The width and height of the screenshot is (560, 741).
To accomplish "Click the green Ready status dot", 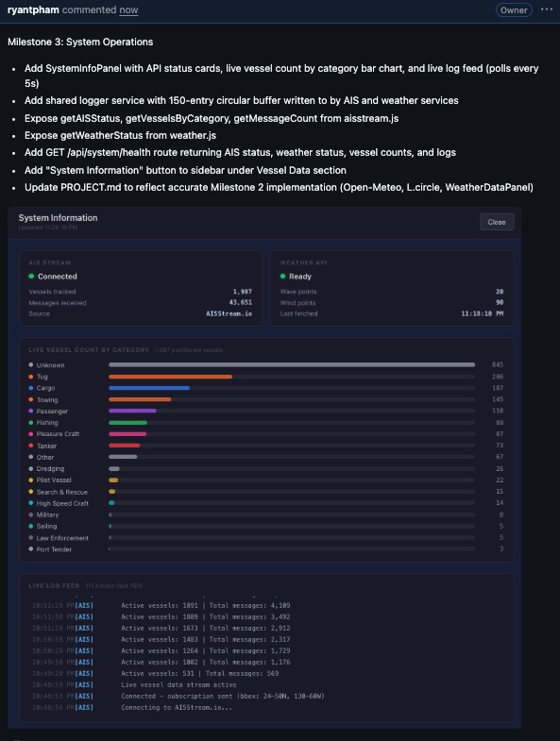I will click(x=283, y=277).
